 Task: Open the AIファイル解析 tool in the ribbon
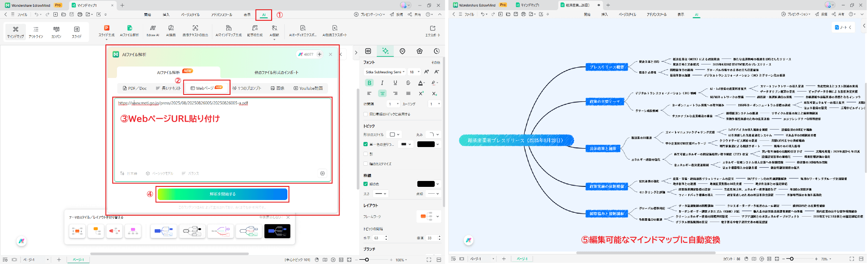coord(129,30)
